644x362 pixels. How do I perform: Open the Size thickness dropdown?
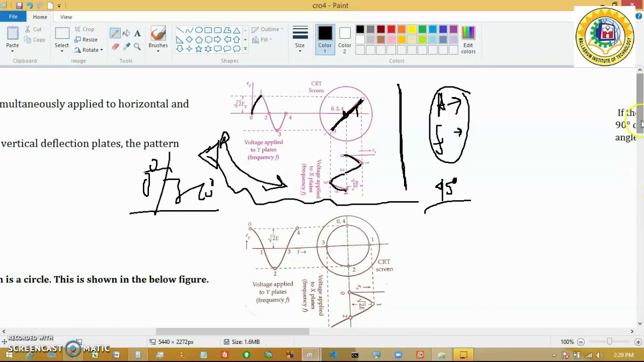(x=300, y=39)
